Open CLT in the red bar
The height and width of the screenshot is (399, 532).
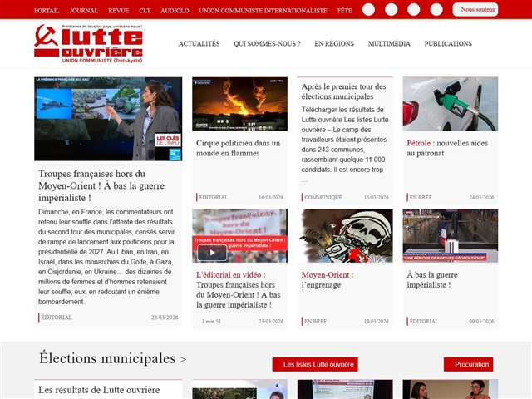(x=145, y=11)
